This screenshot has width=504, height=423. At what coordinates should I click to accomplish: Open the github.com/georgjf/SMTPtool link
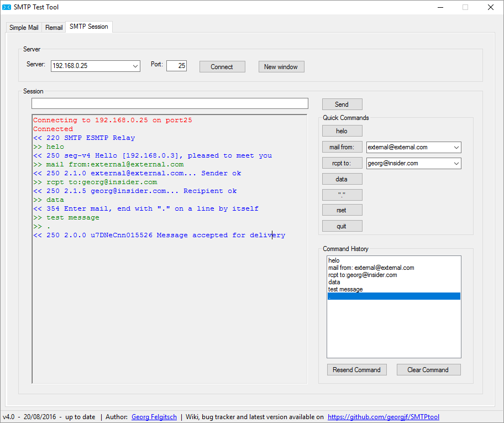[x=384, y=417]
